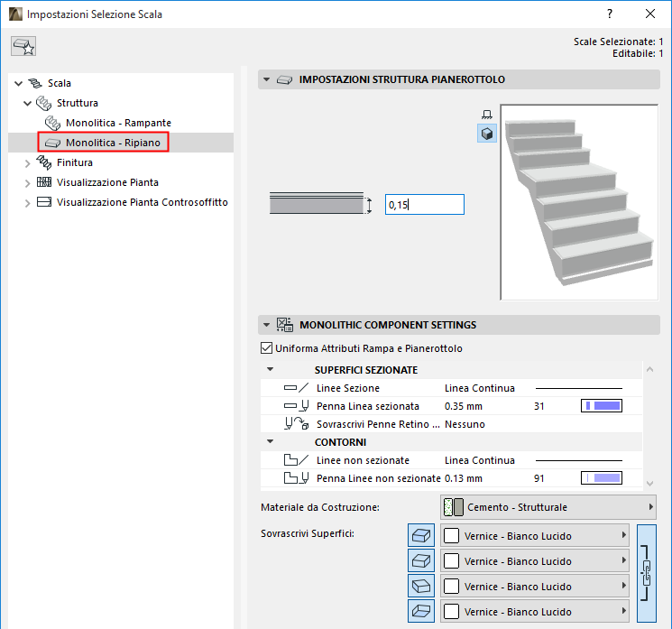Click pen number 31 value
The image size is (672, 629).
click(x=539, y=406)
